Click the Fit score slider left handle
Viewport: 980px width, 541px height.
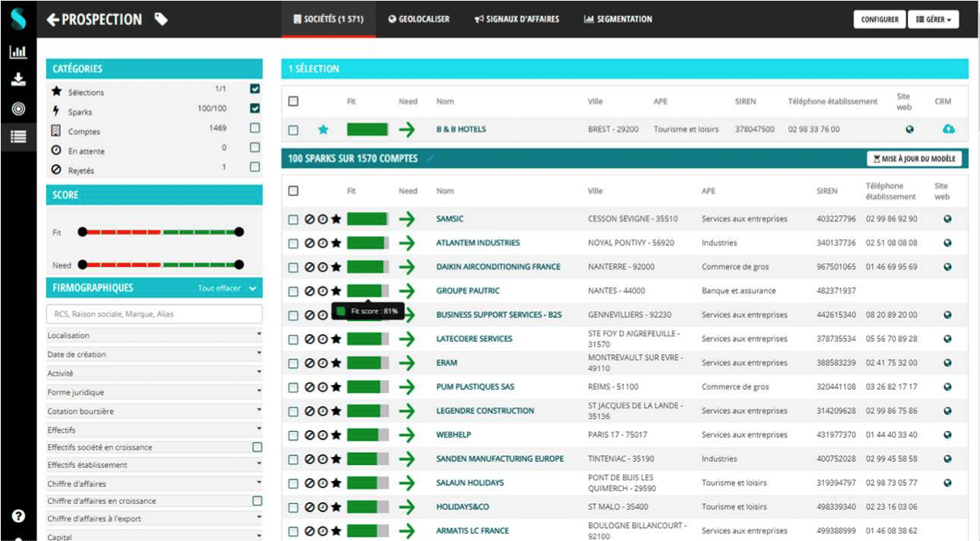[82, 232]
